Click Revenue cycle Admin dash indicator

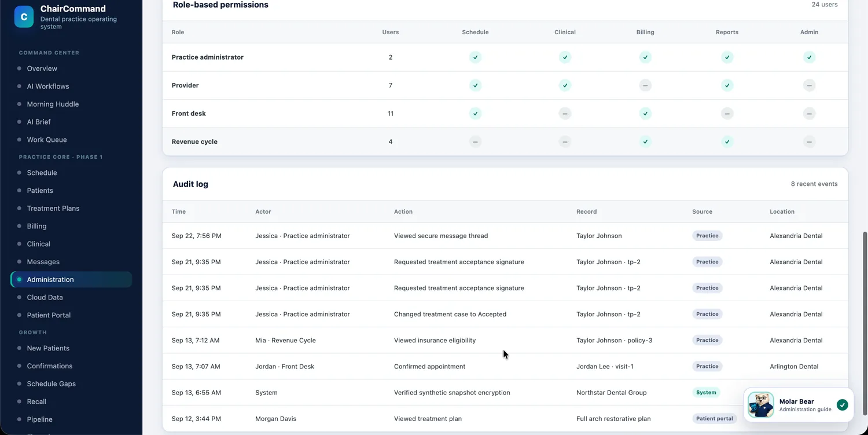(x=809, y=141)
